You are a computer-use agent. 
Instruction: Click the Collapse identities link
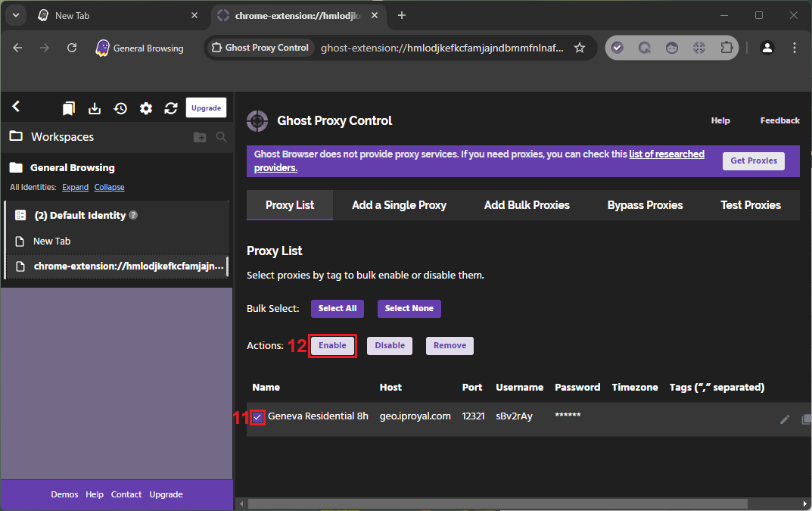(109, 187)
